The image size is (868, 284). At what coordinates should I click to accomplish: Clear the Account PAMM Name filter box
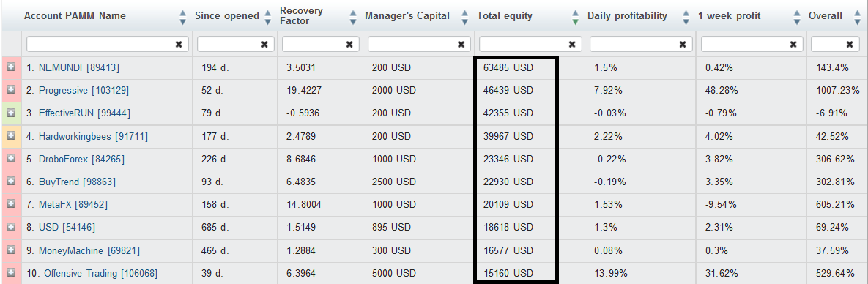tap(179, 45)
